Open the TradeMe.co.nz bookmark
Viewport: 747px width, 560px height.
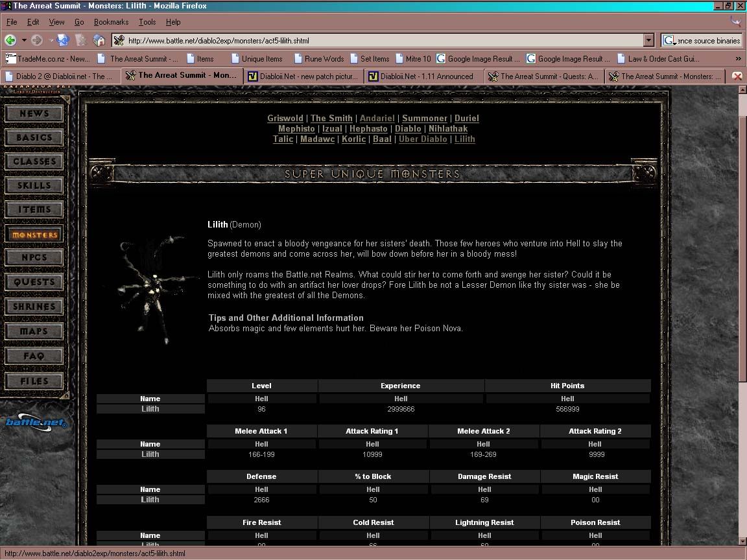click(47, 58)
